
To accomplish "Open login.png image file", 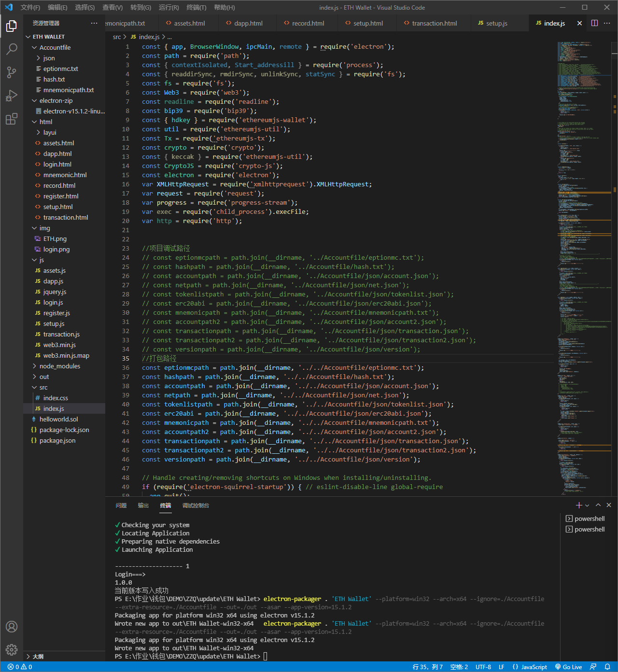I will pyautogui.click(x=64, y=249).
